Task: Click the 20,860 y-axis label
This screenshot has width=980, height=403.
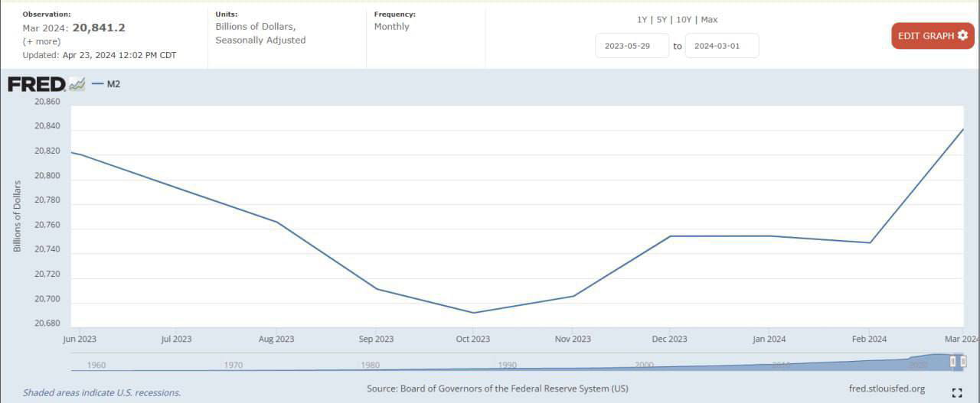Action: [x=47, y=102]
